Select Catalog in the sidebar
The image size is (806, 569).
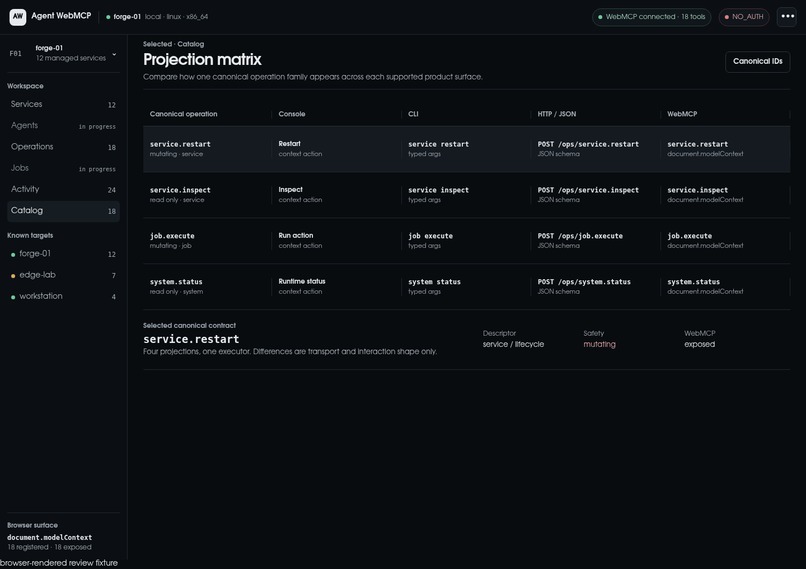63,211
